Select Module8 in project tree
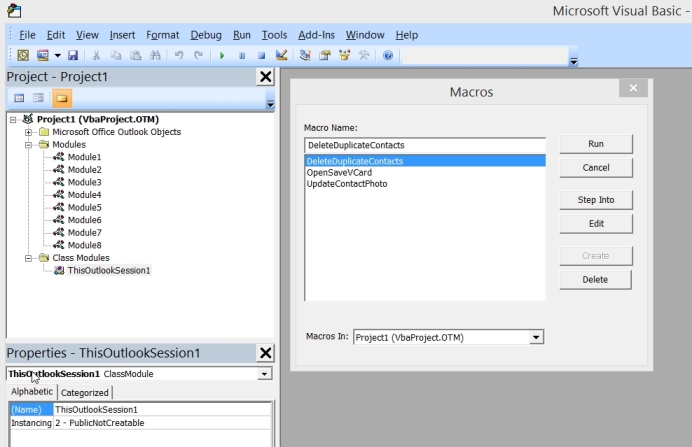 tap(84, 245)
